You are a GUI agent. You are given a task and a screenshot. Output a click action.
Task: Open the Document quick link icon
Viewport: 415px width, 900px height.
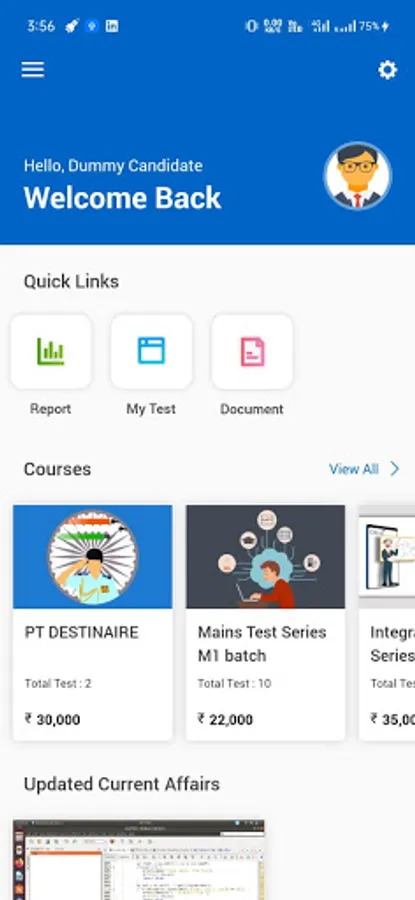pyautogui.click(x=252, y=351)
